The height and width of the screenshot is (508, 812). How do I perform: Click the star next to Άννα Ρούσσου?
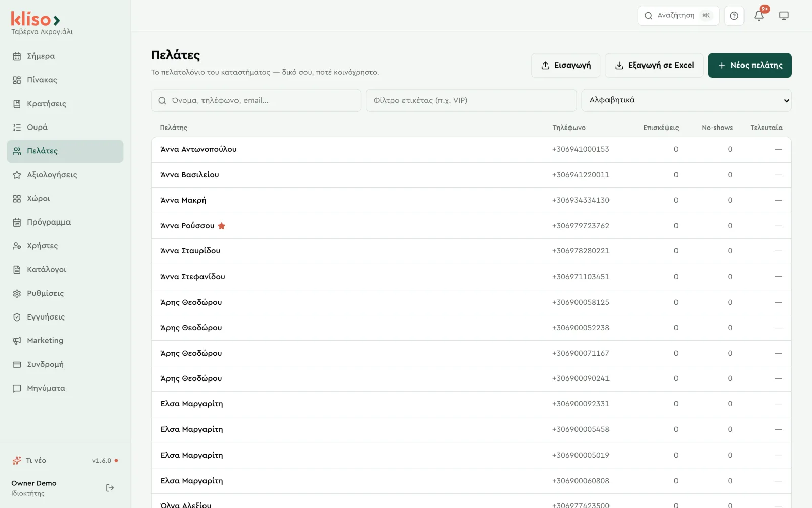tap(222, 226)
